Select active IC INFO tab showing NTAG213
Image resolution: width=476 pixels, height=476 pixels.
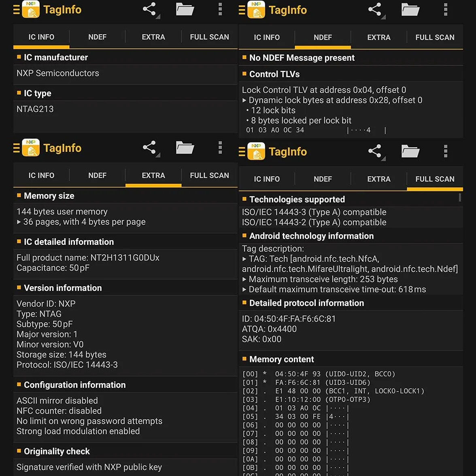(41, 37)
